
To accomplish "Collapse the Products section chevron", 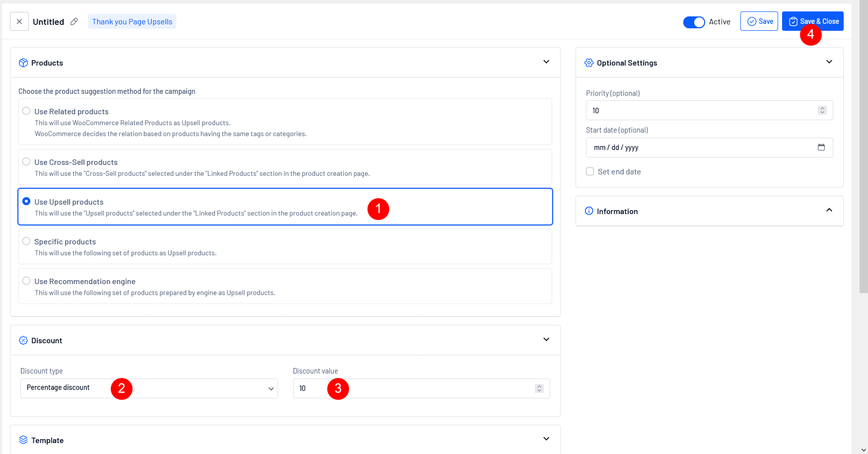I will 546,62.
